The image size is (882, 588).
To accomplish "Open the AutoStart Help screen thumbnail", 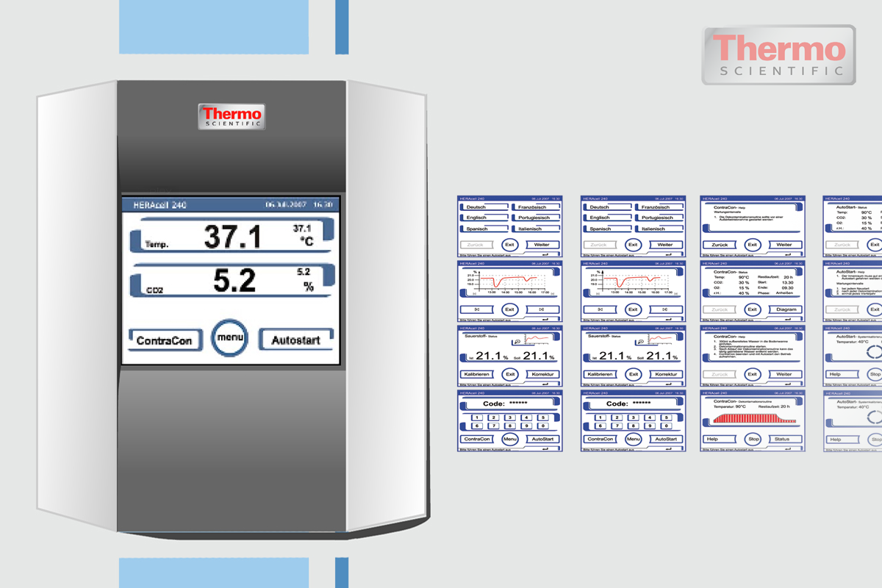I will pos(853,291).
